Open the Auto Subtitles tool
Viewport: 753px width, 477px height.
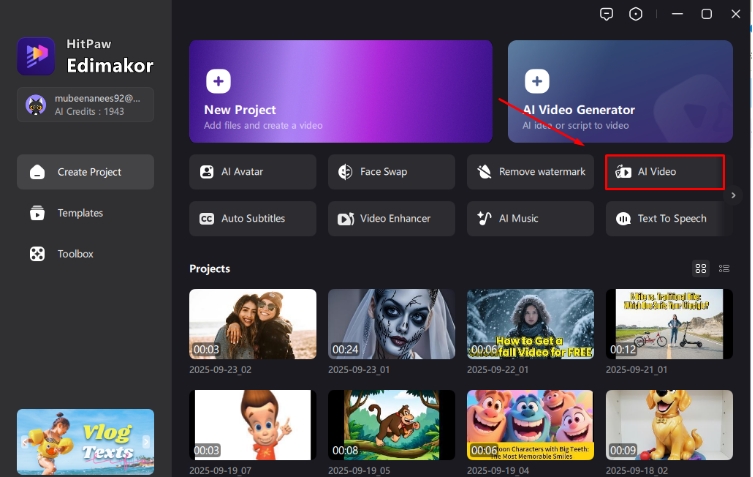click(x=253, y=219)
